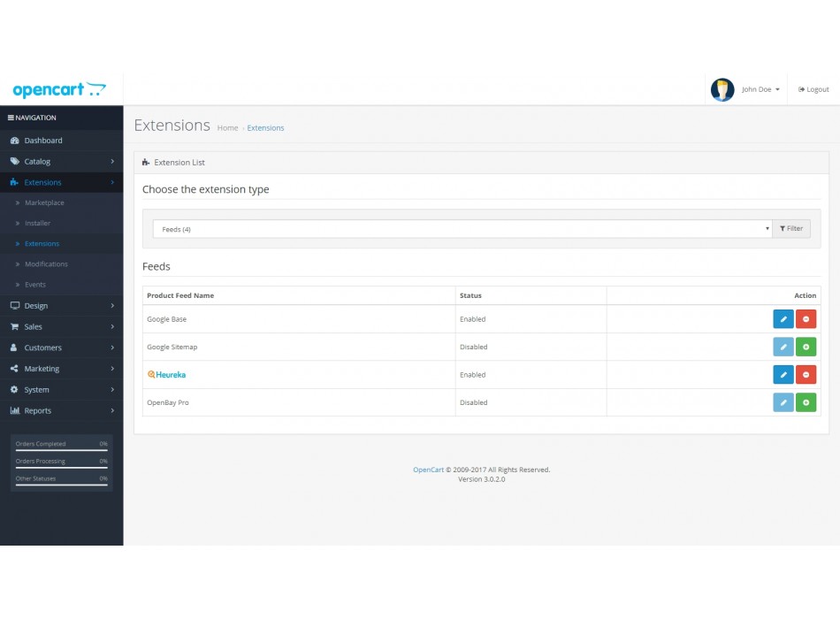
Task: Click the Orders Processing progress bar
Action: (62, 467)
